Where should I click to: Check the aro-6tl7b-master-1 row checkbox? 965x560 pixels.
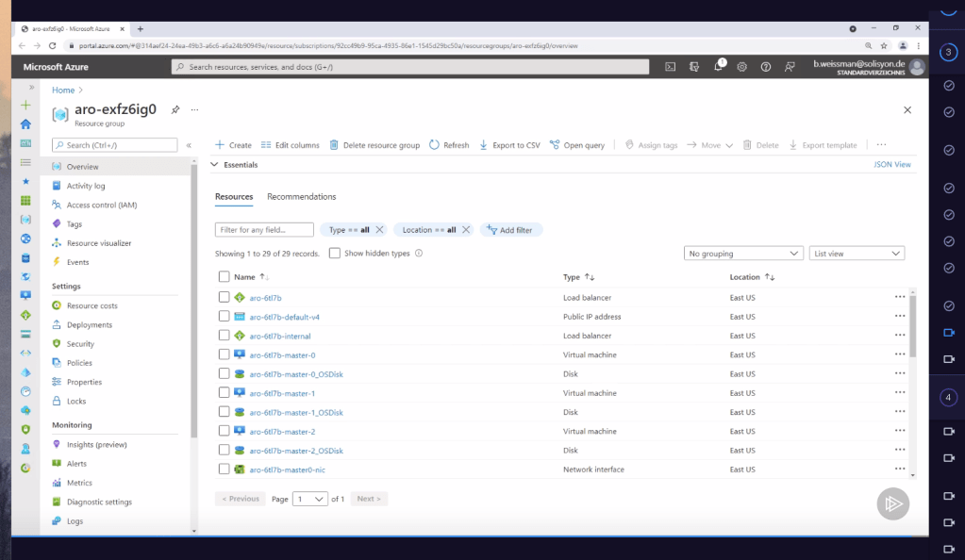pos(224,392)
